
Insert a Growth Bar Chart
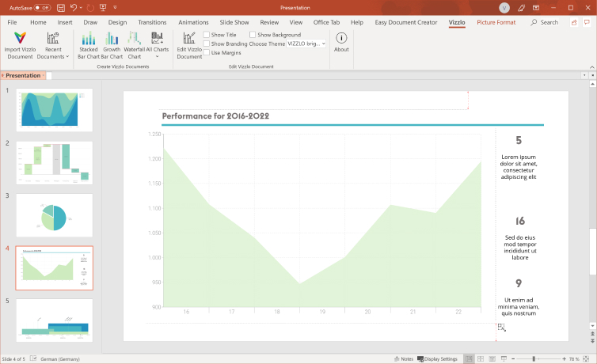pos(112,46)
